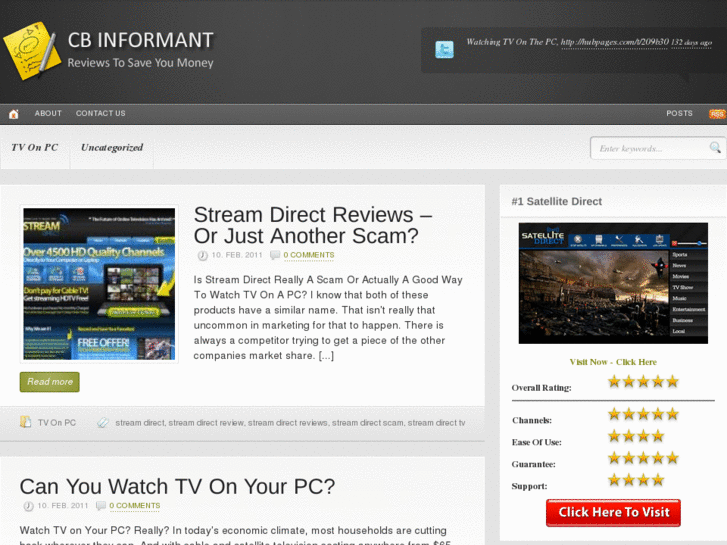Open the hubpages.com link in tweet
Image resolution: width=727 pixels, height=545 pixels.
(x=615, y=42)
